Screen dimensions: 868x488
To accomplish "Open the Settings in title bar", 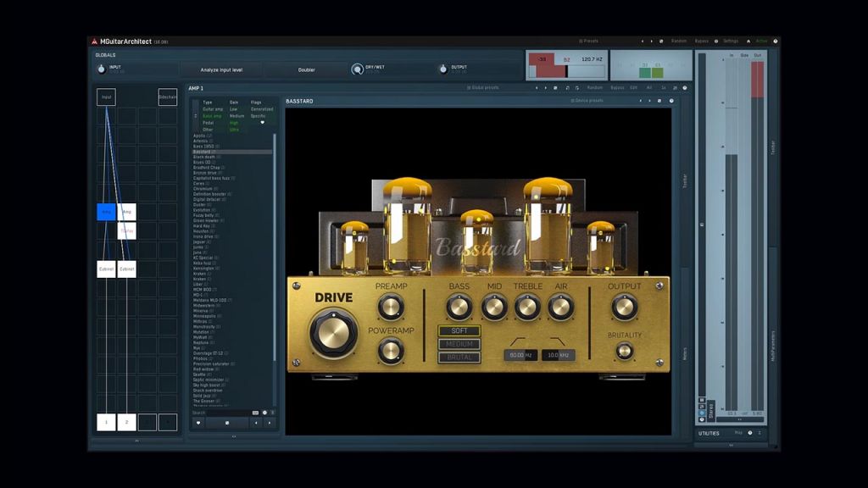I will click(x=731, y=41).
